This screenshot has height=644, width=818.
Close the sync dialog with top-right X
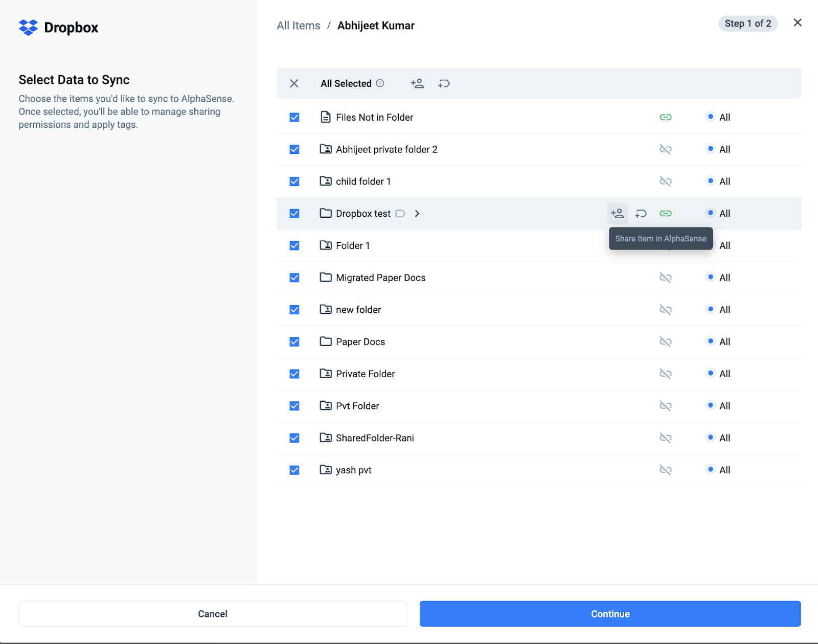pyautogui.click(x=797, y=22)
